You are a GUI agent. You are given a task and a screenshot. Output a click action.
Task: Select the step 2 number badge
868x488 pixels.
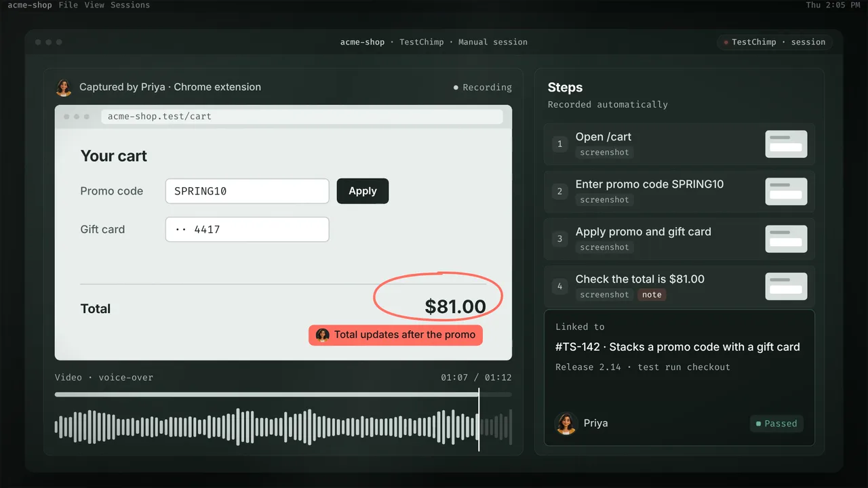559,191
